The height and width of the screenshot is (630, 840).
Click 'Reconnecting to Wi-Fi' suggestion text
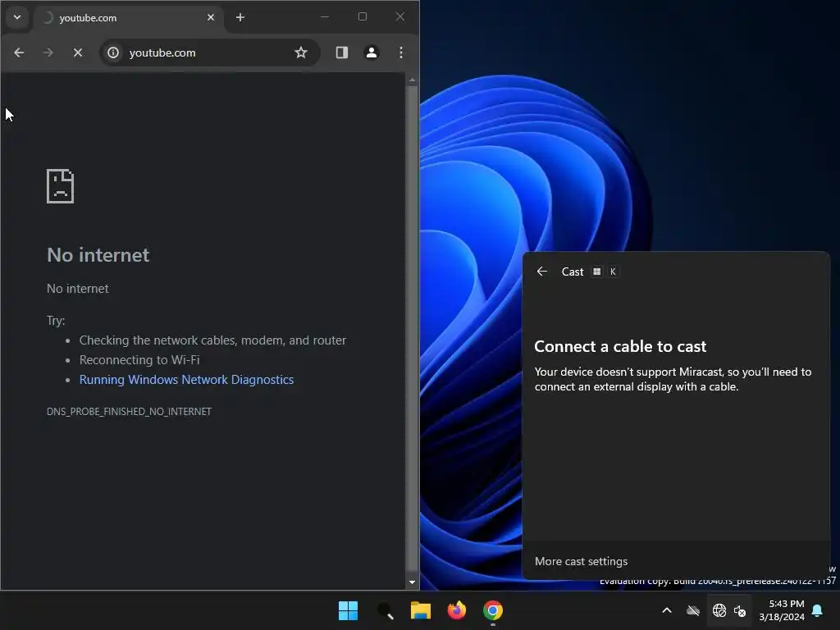[x=139, y=360]
